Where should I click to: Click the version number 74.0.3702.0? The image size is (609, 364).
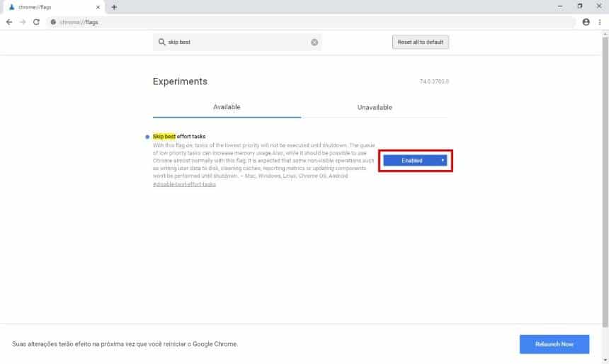coord(434,81)
